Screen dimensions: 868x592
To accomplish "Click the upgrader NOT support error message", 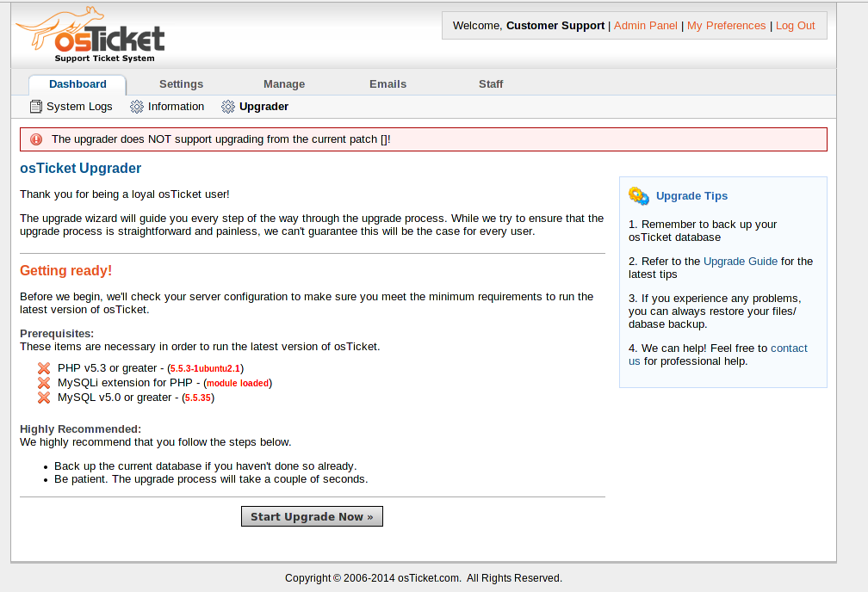I will coord(220,139).
